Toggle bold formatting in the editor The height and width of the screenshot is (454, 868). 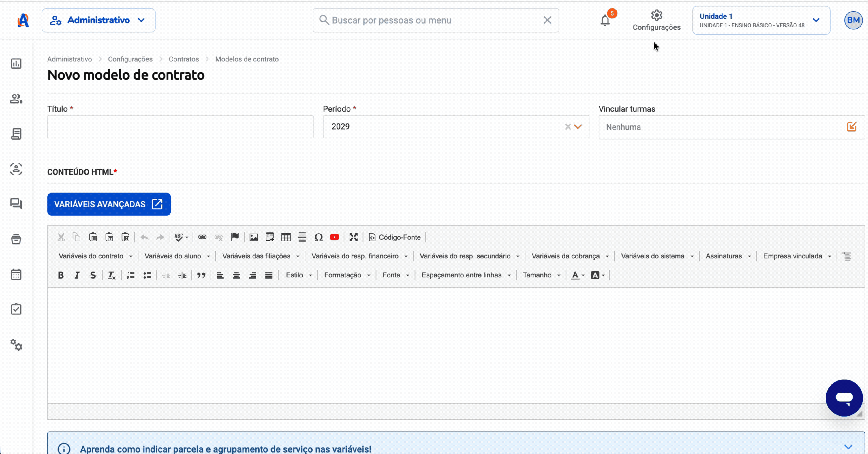click(x=61, y=275)
